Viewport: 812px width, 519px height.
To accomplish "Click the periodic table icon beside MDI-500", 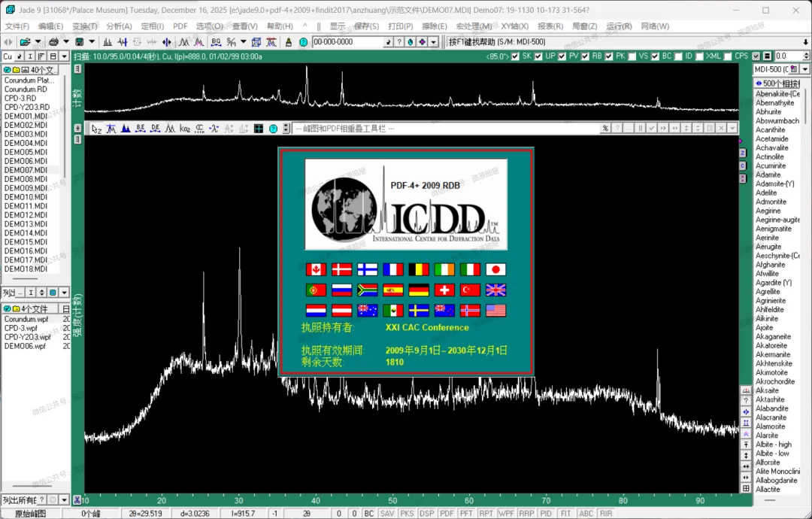I will pyautogui.click(x=794, y=69).
